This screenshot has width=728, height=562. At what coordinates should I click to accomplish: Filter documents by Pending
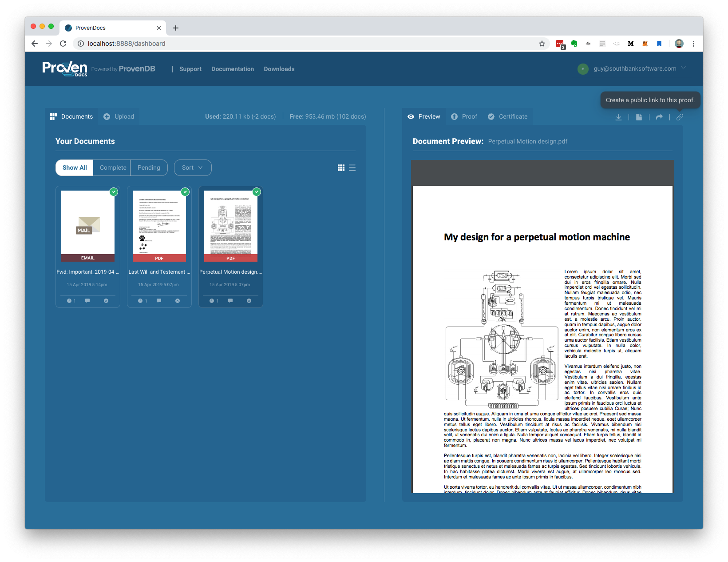[149, 167]
